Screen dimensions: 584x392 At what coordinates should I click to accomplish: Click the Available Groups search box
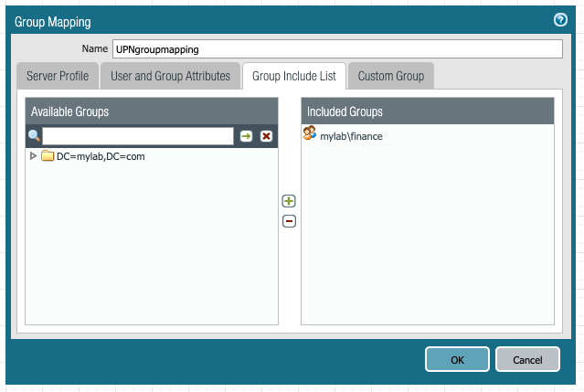[138, 136]
